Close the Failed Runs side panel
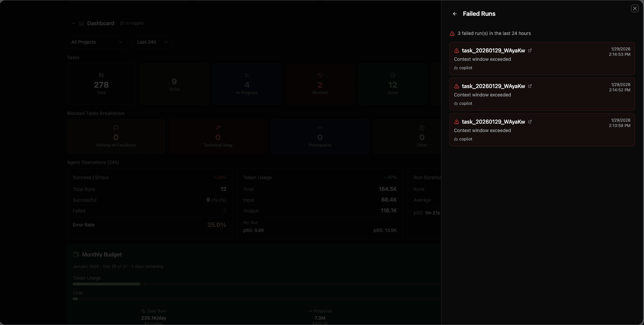644x325 pixels. coord(635,8)
